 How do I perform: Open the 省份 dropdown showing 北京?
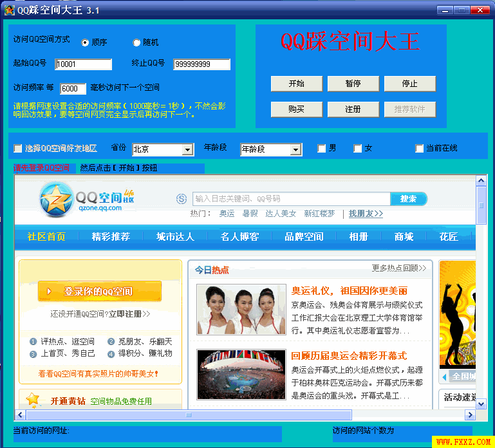tap(162, 149)
